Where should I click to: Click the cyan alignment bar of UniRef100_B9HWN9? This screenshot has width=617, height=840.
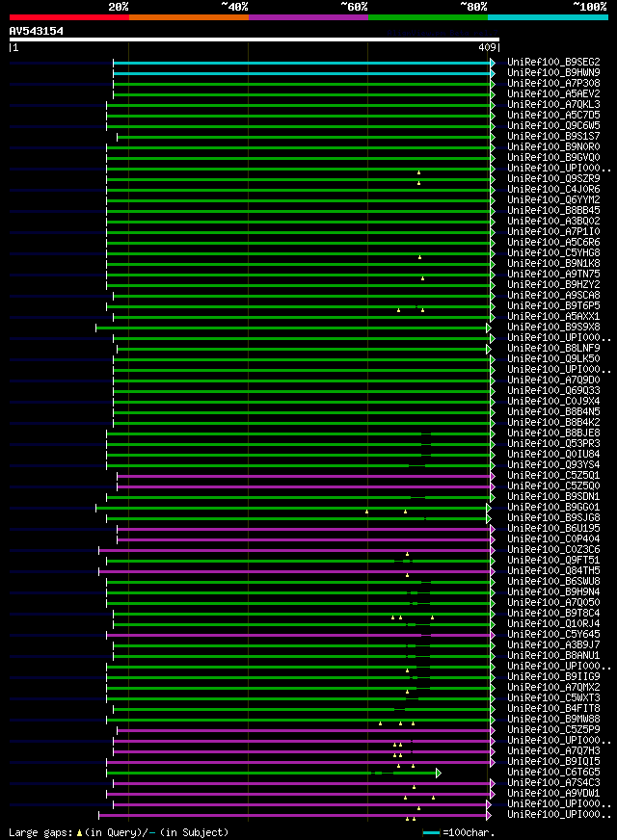[x=302, y=73]
